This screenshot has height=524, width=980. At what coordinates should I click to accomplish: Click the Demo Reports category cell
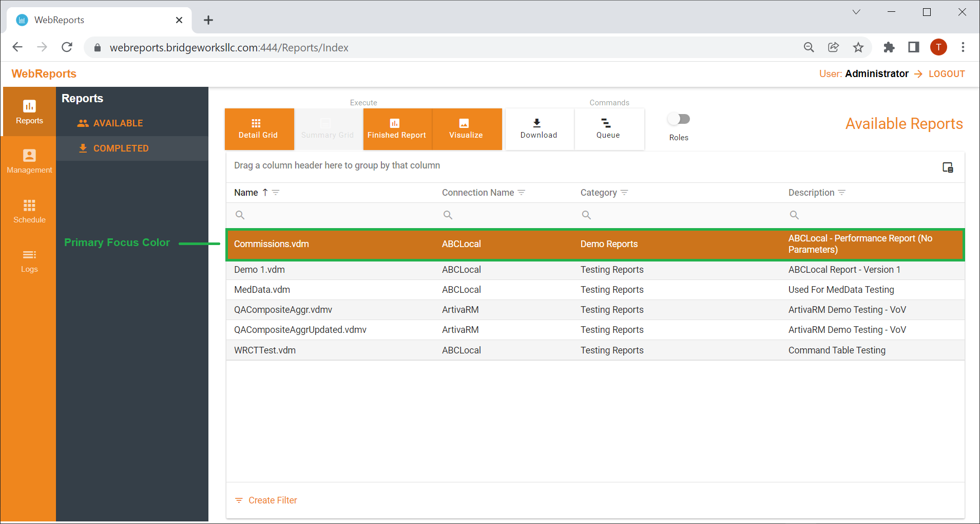pos(609,245)
